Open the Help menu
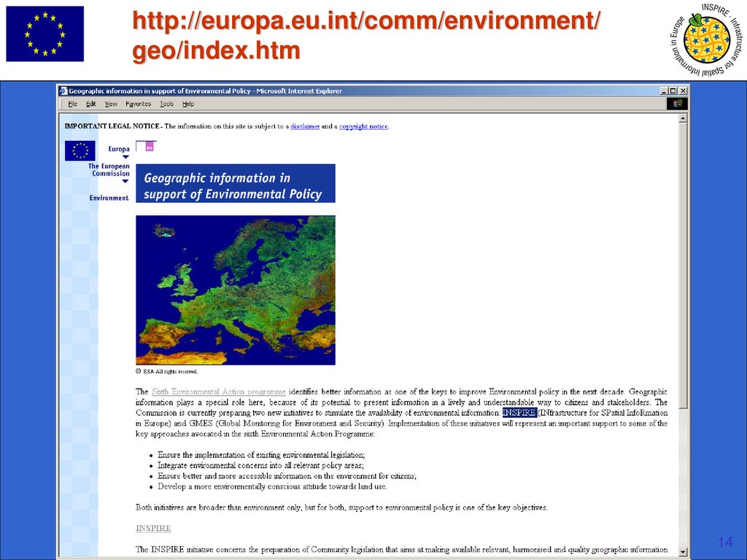 [x=188, y=104]
